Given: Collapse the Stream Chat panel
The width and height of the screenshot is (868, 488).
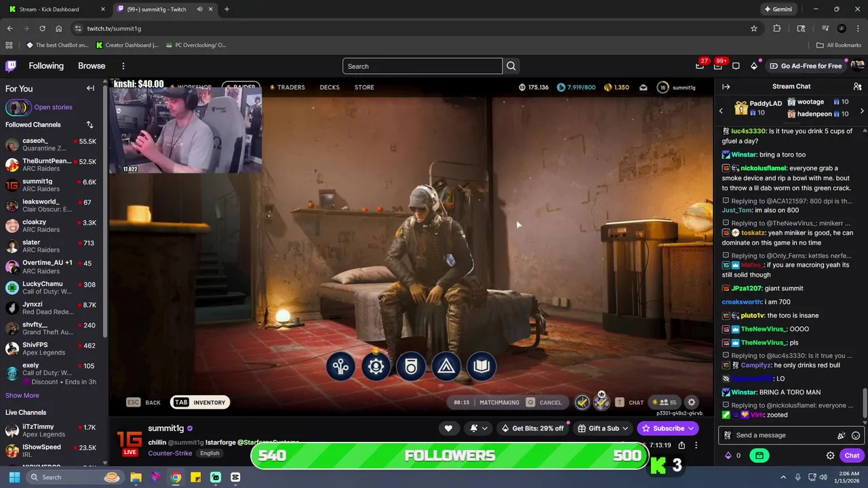Looking at the screenshot, I should (x=726, y=87).
